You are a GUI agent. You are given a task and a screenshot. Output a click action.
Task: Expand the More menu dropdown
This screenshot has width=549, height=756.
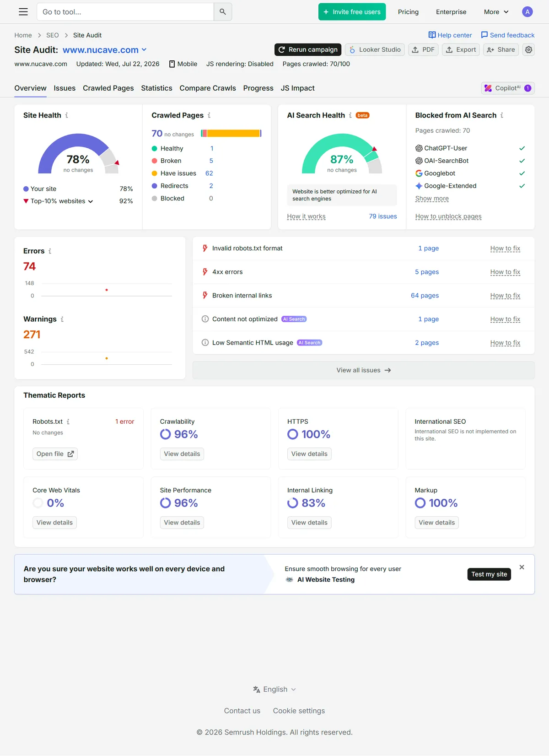point(496,12)
